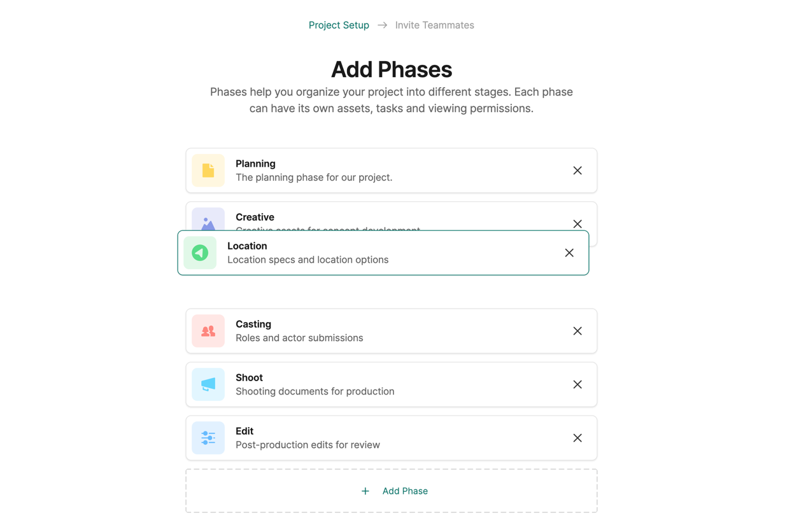Remove the Planning phase
The image size is (785, 532).
click(x=577, y=171)
